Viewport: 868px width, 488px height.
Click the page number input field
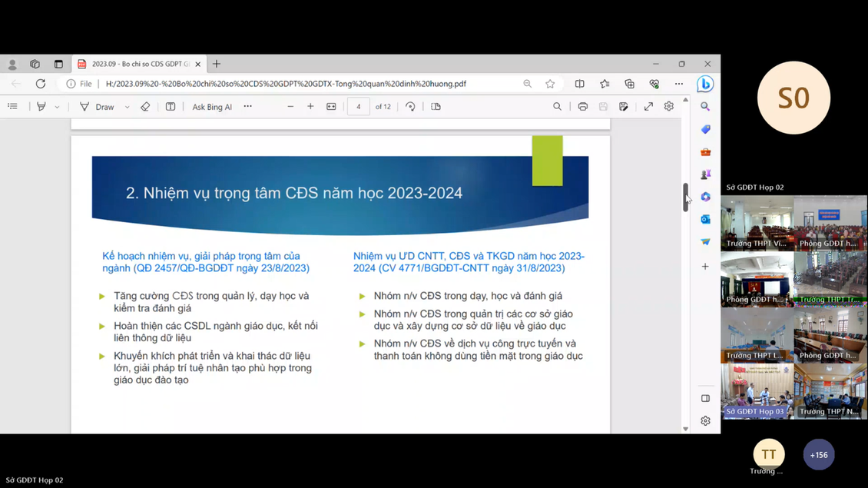pyautogui.click(x=358, y=107)
